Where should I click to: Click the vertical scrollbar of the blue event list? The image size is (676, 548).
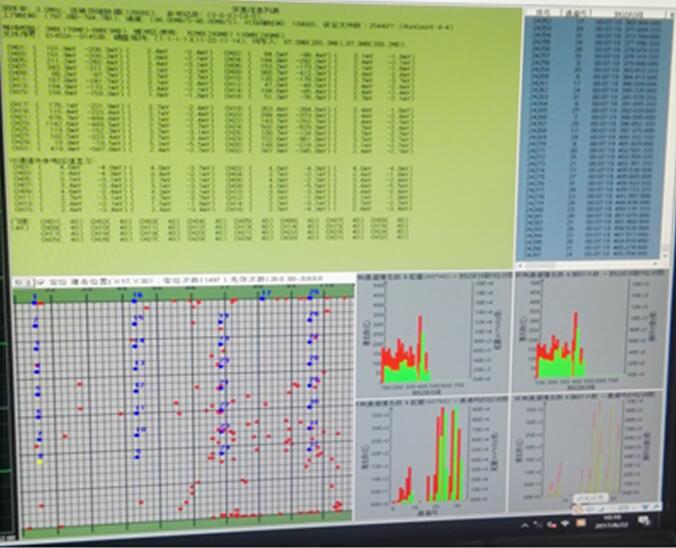pyautogui.click(x=668, y=137)
